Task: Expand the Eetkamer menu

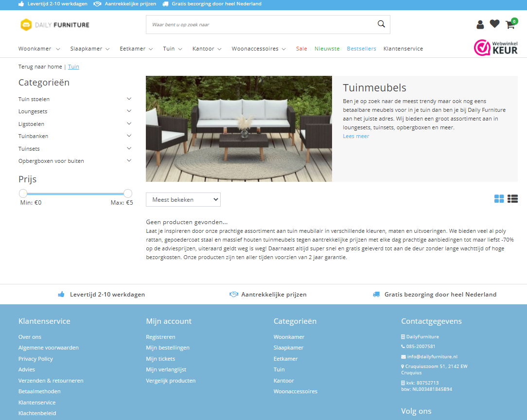Action: pyautogui.click(x=136, y=49)
